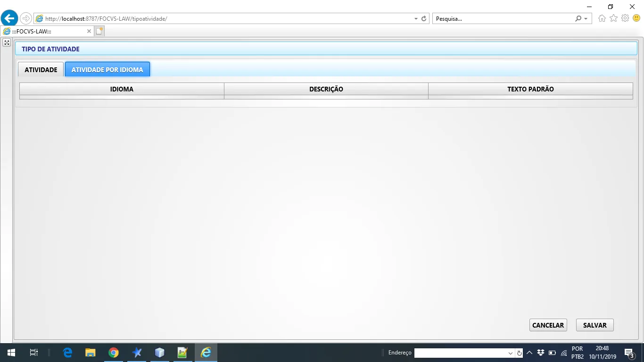644x362 pixels.
Task: Click the taskbar address refresh button
Action: point(519,353)
